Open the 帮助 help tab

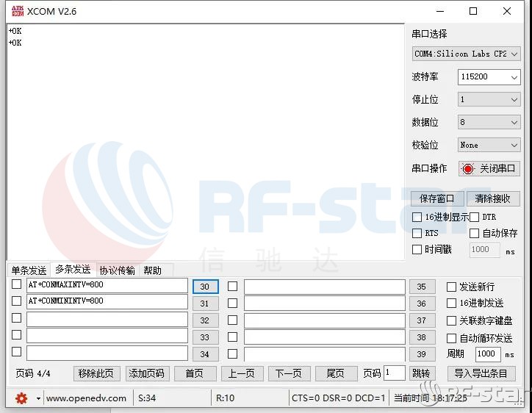(x=152, y=270)
